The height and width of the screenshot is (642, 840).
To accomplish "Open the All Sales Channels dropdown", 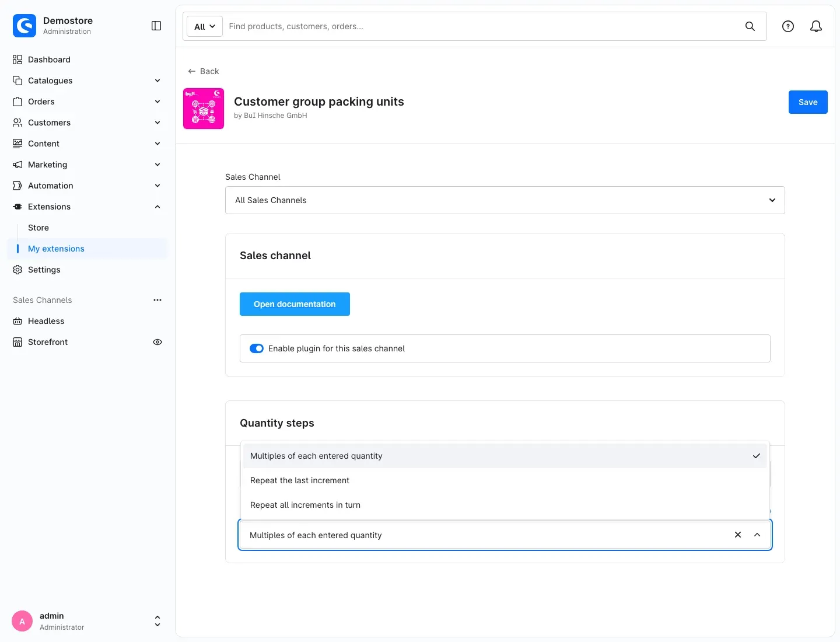I will [505, 200].
